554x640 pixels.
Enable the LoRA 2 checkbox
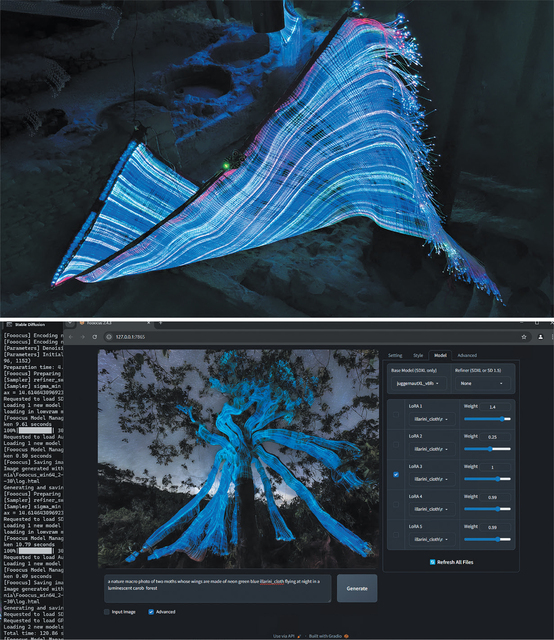396,444
